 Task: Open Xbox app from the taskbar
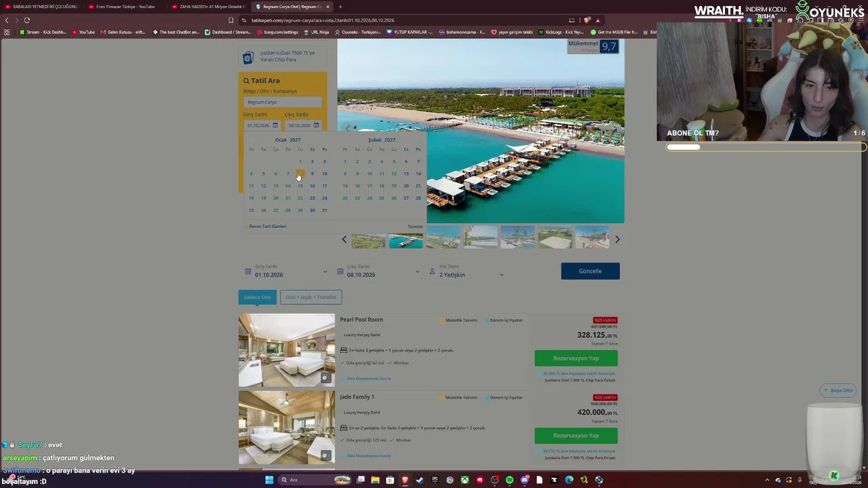pyautogui.click(x=465, y=480)
